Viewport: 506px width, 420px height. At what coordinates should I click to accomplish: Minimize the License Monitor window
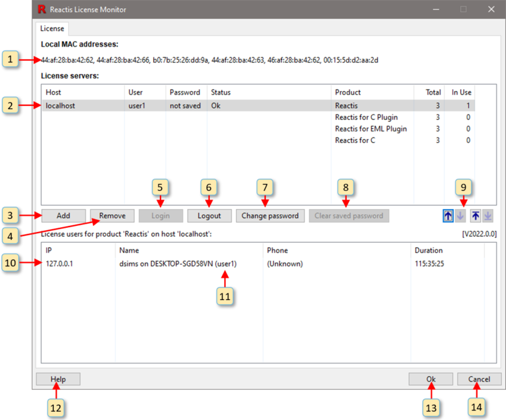tap(436, 9)
